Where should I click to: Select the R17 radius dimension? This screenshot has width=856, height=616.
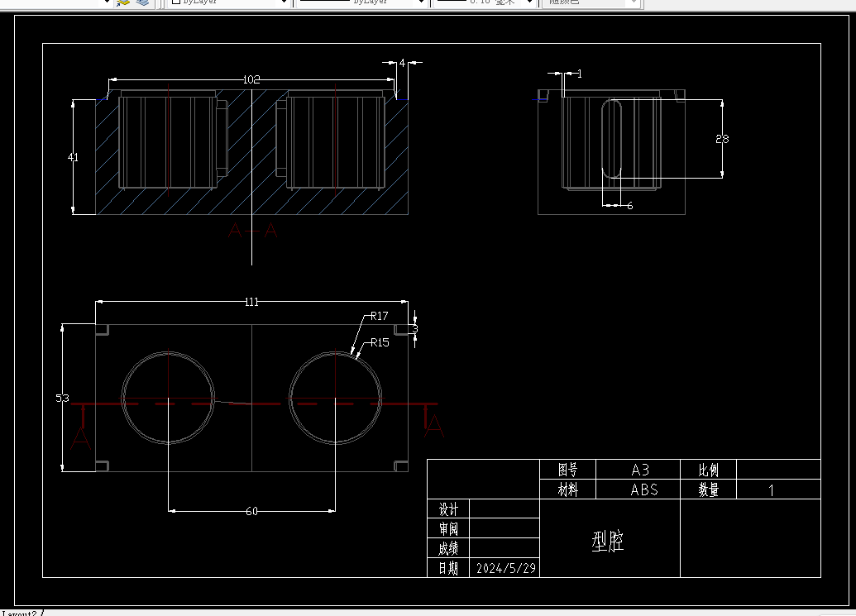point(380,316)
